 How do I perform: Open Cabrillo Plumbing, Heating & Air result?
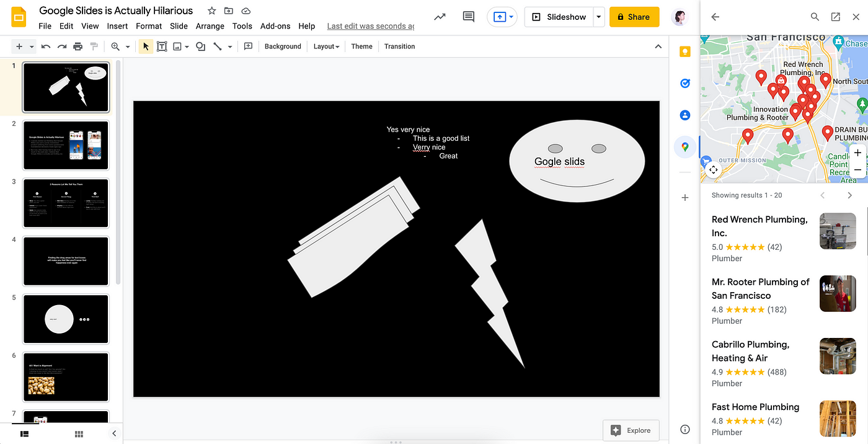point(784,363)
